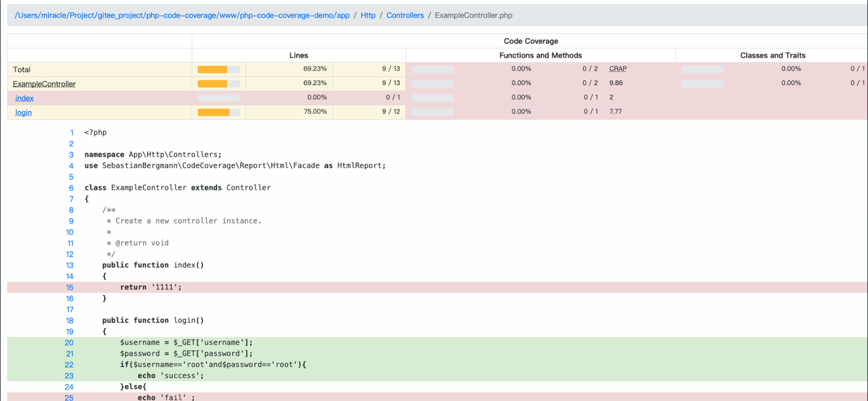
Task: Open line number 25 anchor
Action: tap(69, 397)
